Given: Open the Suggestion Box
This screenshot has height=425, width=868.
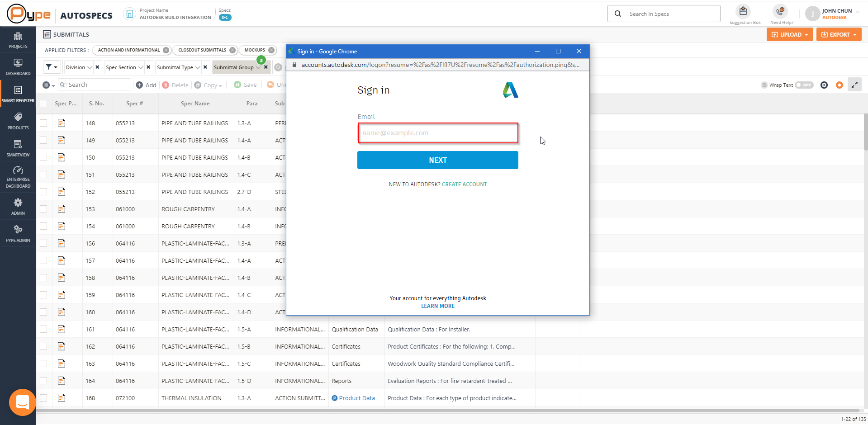Looking at the screenshot, I should [x=743, y=12].
